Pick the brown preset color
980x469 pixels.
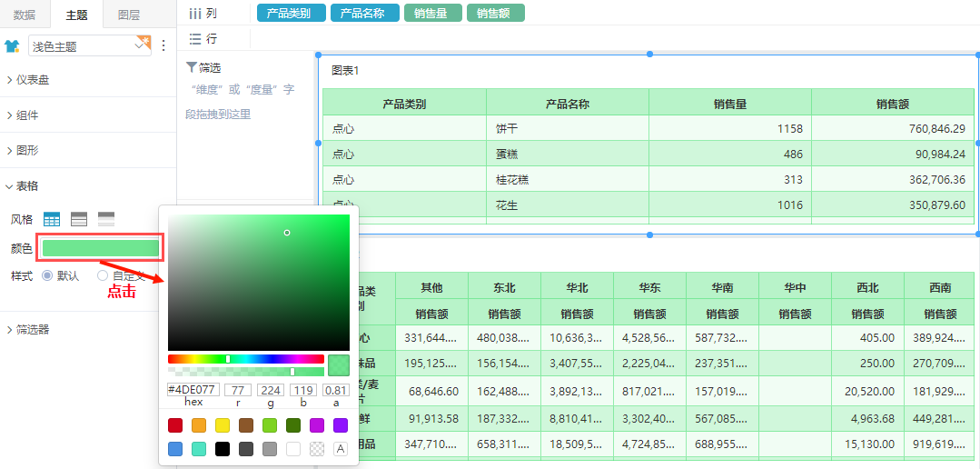246,425
